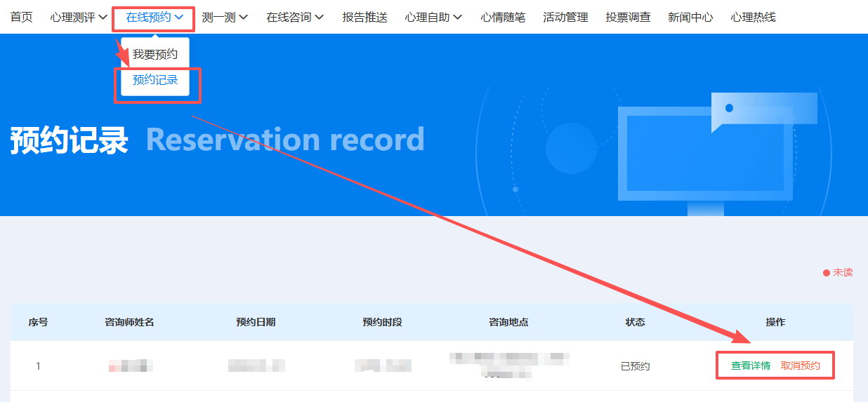Open the 心理热线 menu item
This screenshot has width=868, height=402.
coord(753,17)
